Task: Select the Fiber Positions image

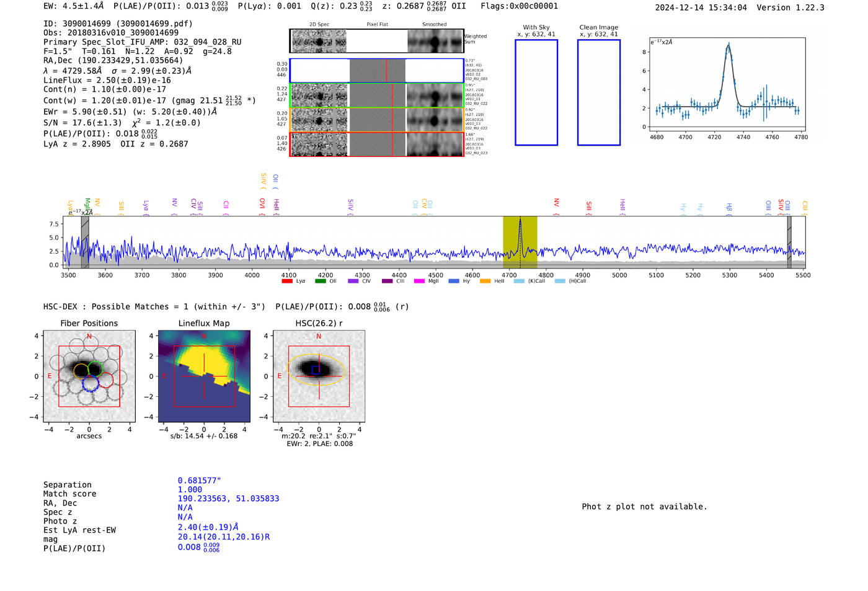Action: point(89,376)
